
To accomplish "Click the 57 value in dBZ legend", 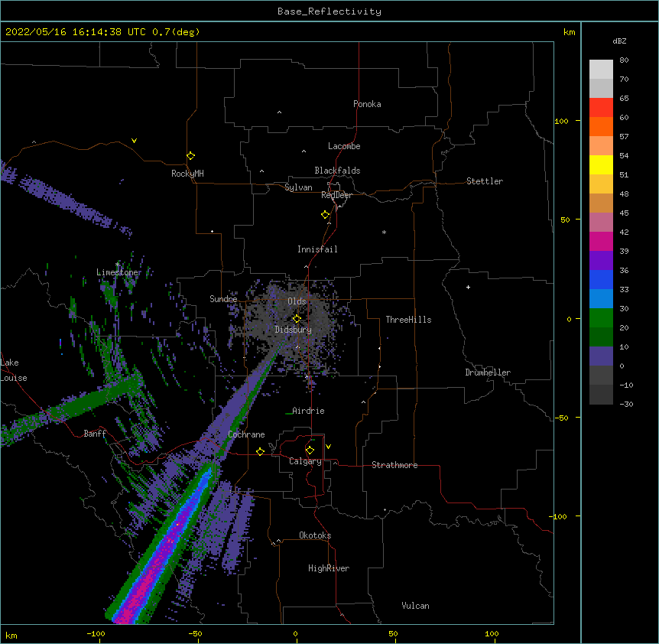I will pyautogui.click(x=624, y=137).
